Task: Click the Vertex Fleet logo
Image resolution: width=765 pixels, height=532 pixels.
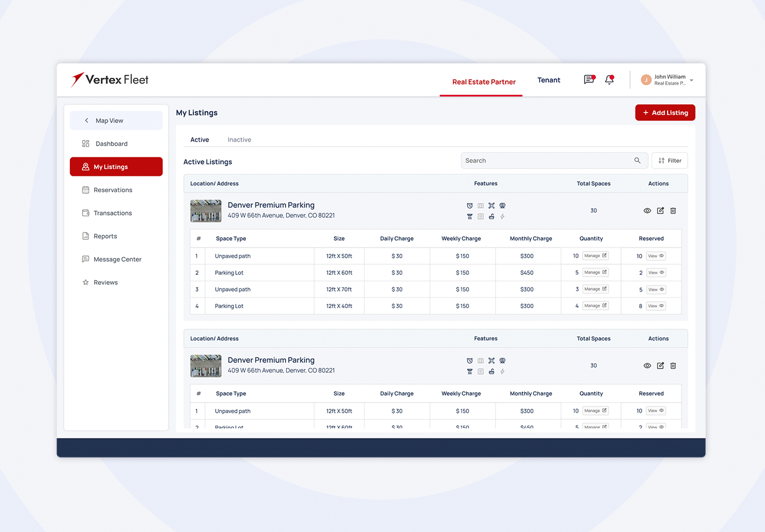Action: [110, 80]
